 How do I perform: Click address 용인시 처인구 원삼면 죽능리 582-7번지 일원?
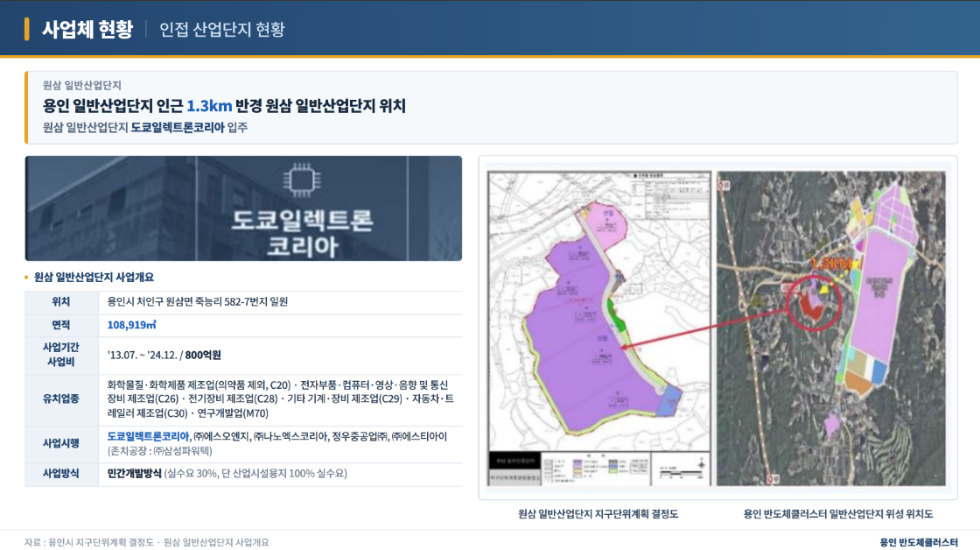(198, 301)
